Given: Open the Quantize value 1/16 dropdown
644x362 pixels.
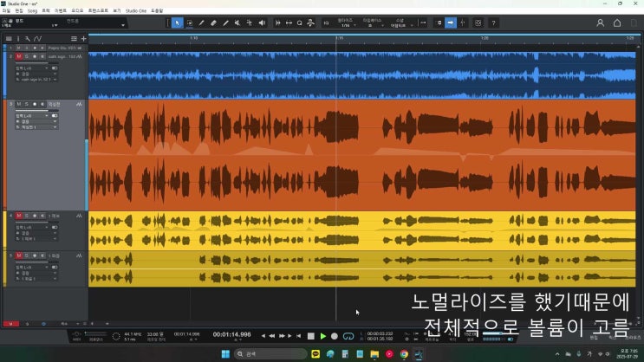Looking at the screenshot, I should tap(346, 26).
